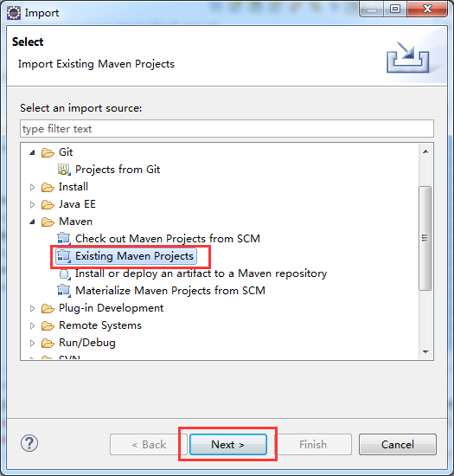Expand the Install category
Viewport: 454px width, 476px height.
click(32, 187)
